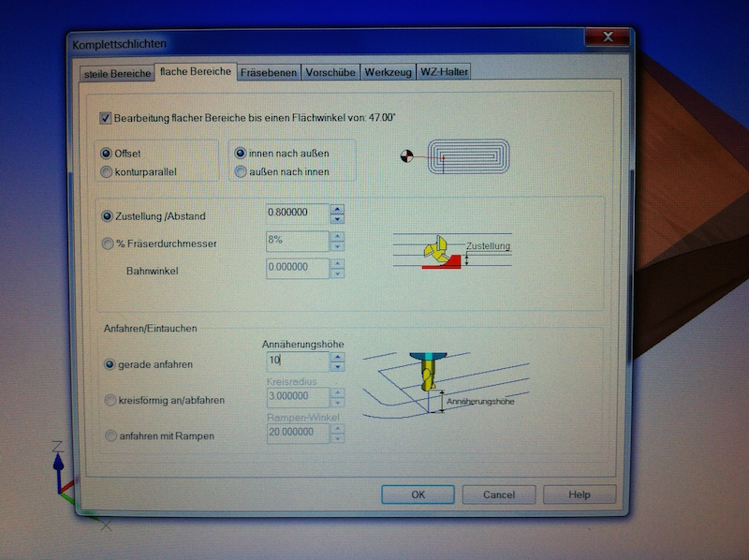749x560 pixels.
Task: Increase Fräserdurchmesser percent with up arrow
Action: [x=337, y=237]
